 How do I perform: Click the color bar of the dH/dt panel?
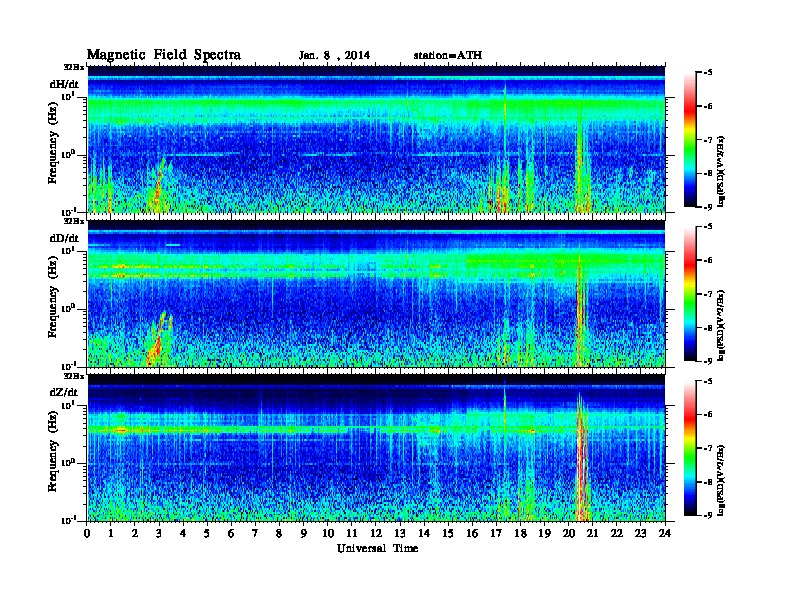tap(690, 140)
